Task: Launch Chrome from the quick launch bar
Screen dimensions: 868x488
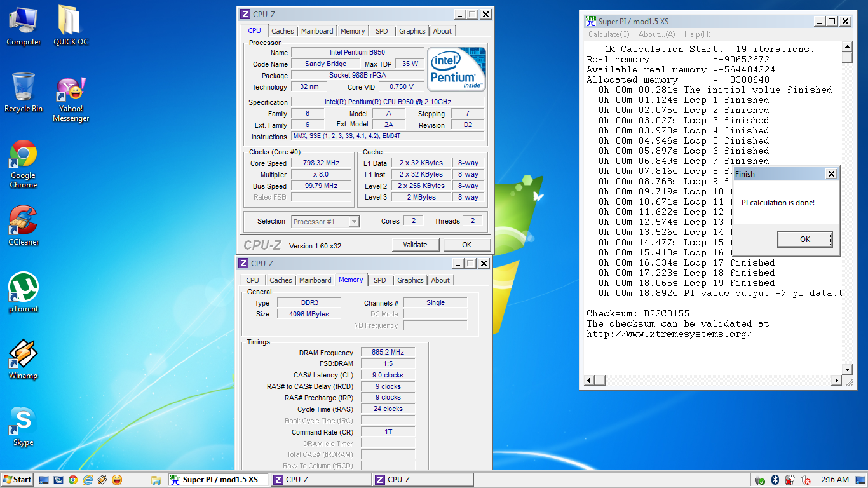Action: [73, 480]
